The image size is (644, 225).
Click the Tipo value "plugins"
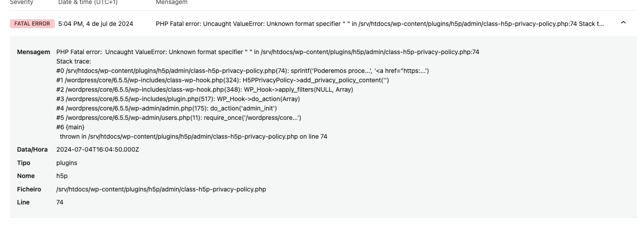[x=67, y=163]
